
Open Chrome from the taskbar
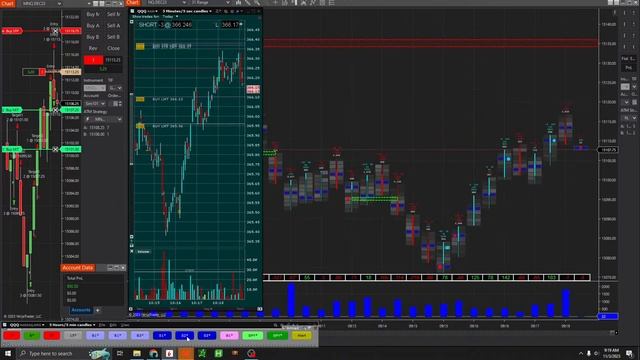pyautogui.click(x=153, y=353)
